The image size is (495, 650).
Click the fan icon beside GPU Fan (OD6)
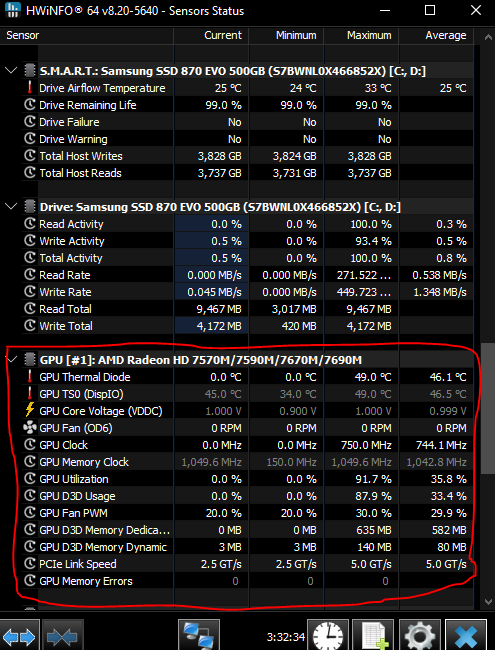(x=30, y=427)
